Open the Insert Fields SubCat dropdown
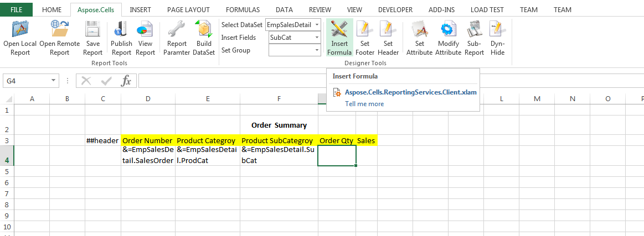 317,38
